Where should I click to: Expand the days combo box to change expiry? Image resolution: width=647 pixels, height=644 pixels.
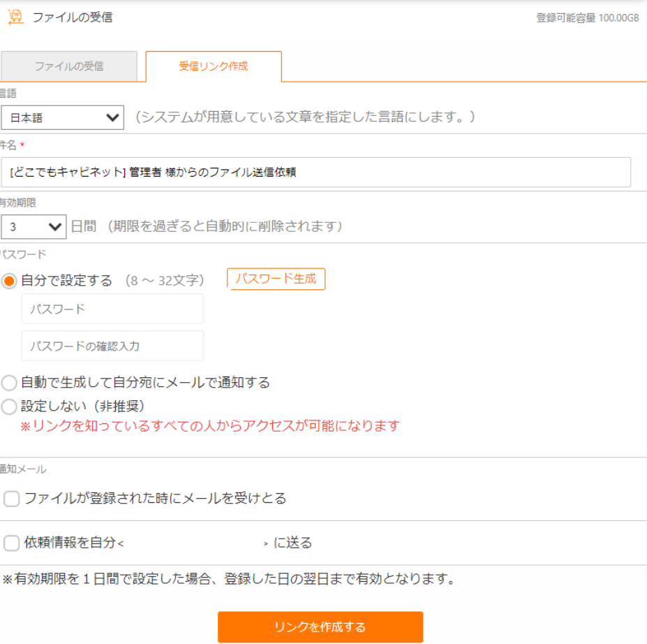[x=34, y=225]
